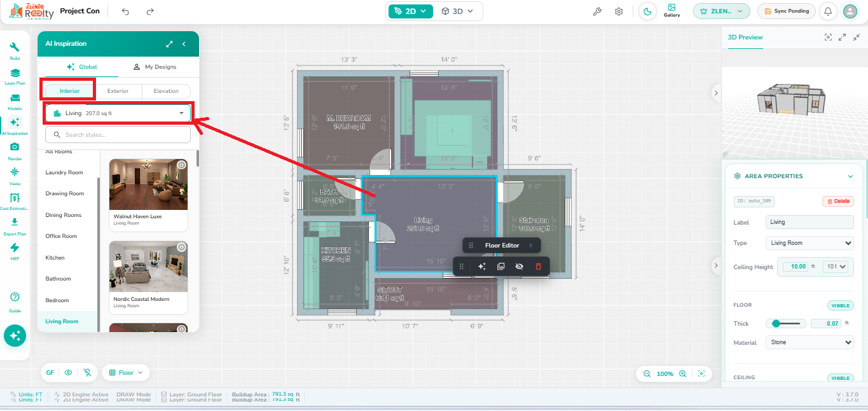
Task: Click the image gallery icon in floor toolbar
Action: tap(500, 267)
